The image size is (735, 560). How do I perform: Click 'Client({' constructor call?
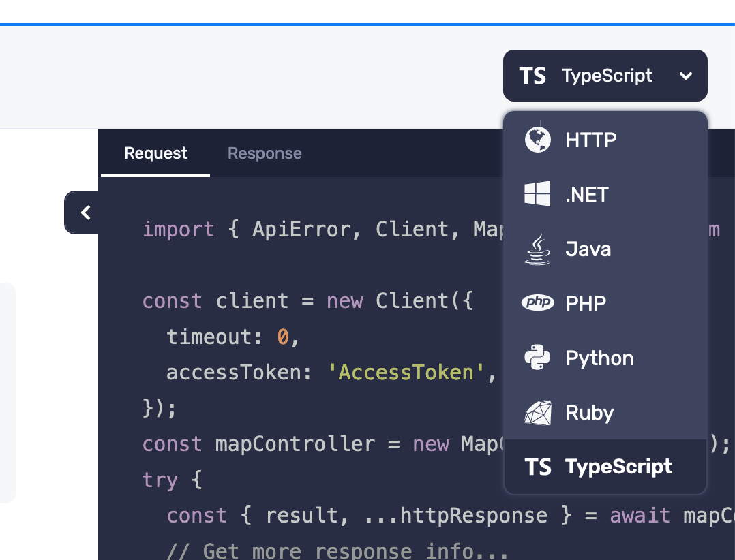click(x=424, y=300)
